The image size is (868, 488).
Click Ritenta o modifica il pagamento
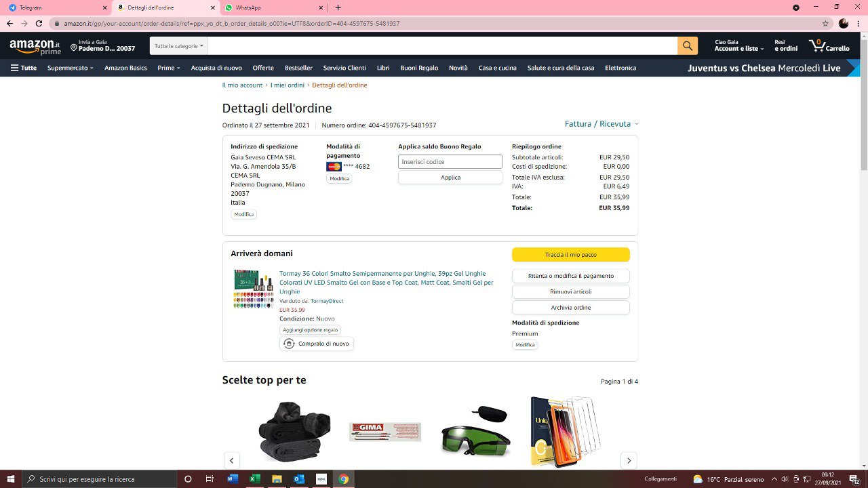click(x=571, y=276)
